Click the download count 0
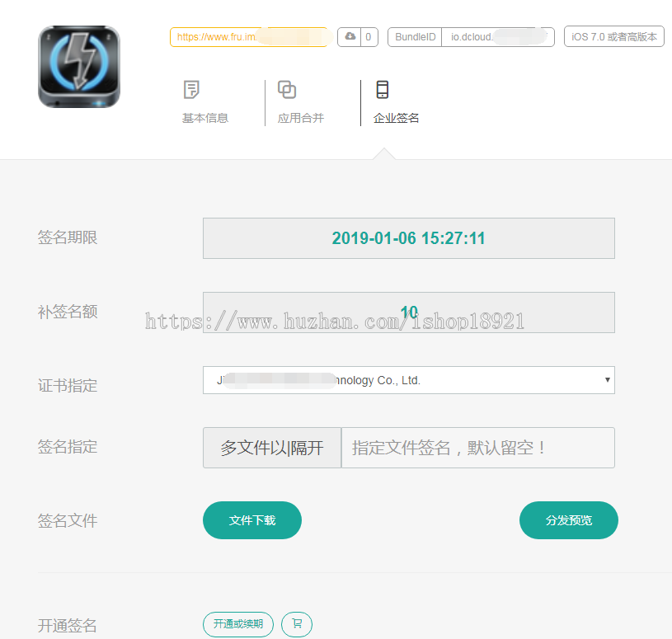 point(369,37)
